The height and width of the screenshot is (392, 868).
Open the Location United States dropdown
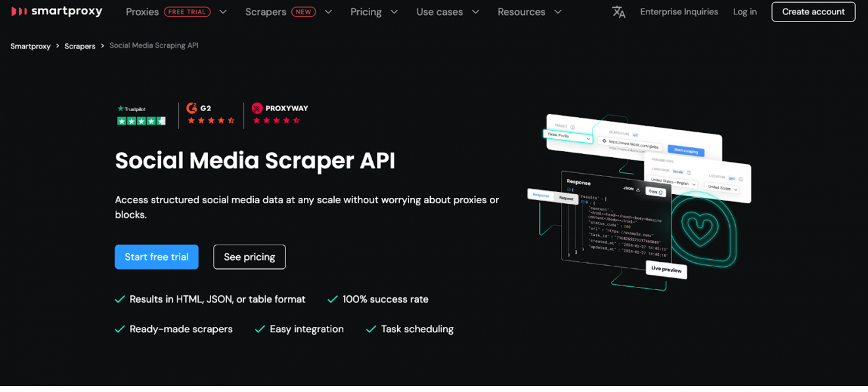[x=720, y=187]
